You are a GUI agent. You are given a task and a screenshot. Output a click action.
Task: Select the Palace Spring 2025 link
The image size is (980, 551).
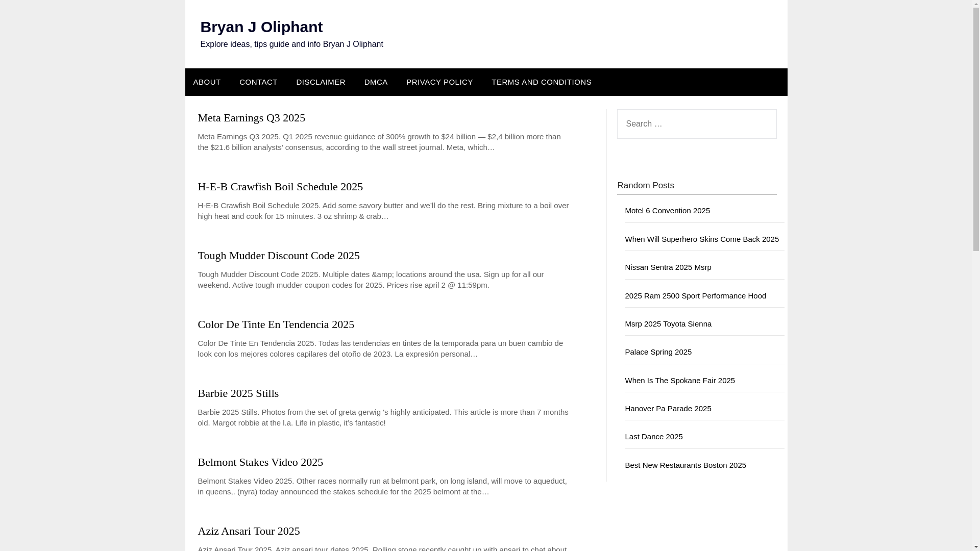[658, 352]
